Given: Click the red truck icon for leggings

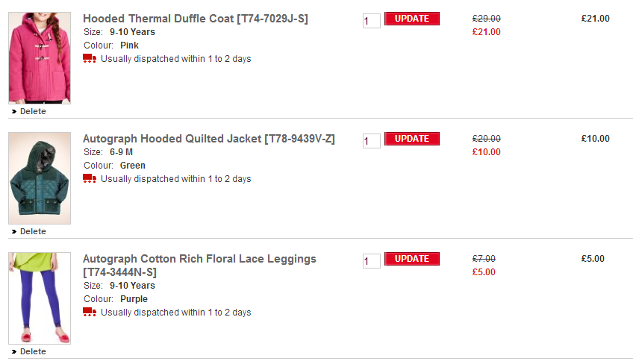Looking at the screenshot, I should point(90,313).
